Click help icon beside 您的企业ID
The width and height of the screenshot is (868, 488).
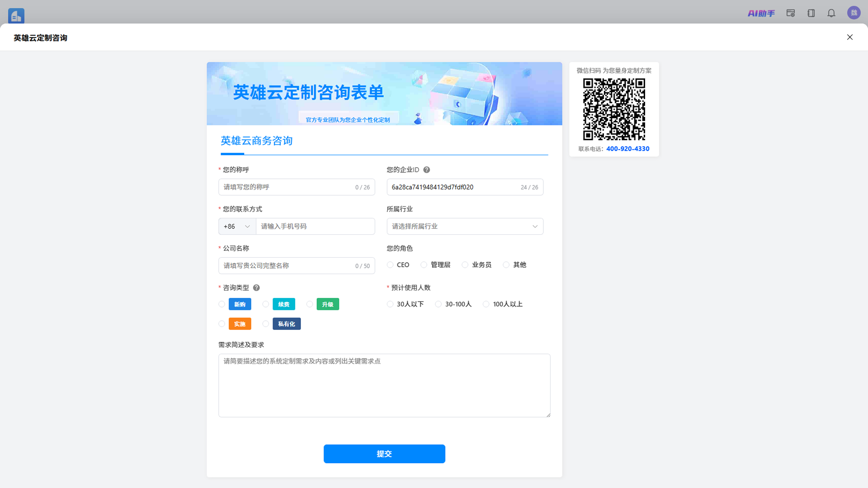click(x=426, y=170)
